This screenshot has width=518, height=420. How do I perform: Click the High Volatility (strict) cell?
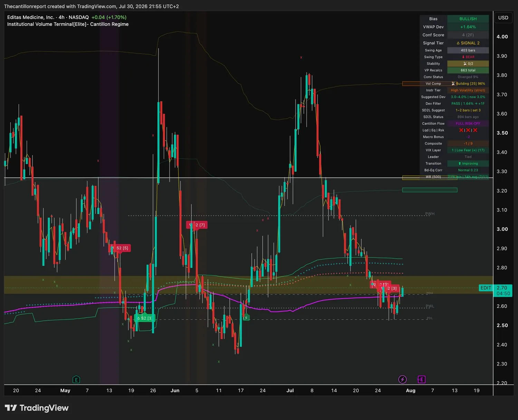click(x=468, y=90)
